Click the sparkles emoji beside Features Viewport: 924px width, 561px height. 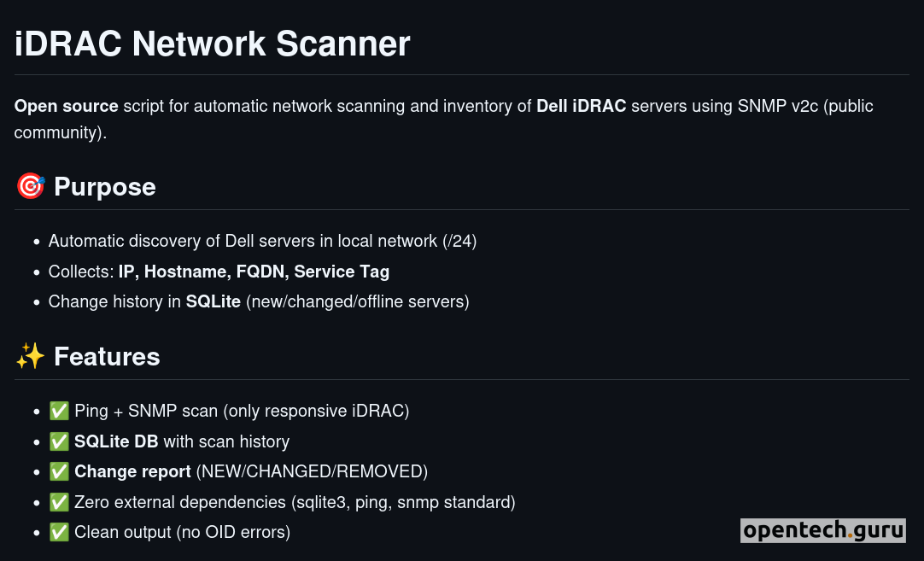pos(30,356)
